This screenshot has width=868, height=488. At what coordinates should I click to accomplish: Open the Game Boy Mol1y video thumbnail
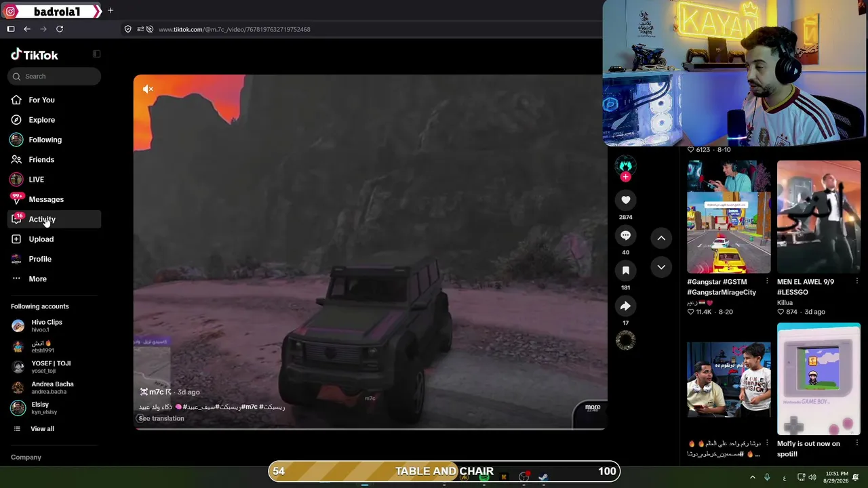(x=818, y=379)
